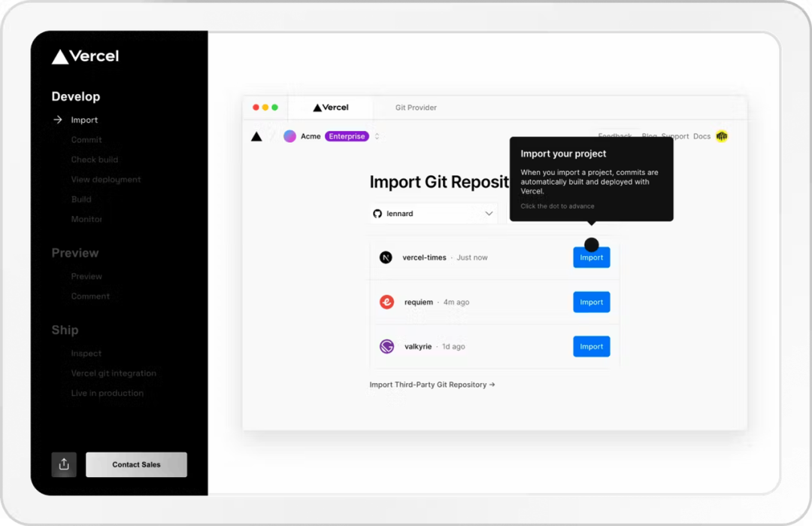Import the valkyrie repository
Viewport: 812px width, 526px height.
click(592, 347)
